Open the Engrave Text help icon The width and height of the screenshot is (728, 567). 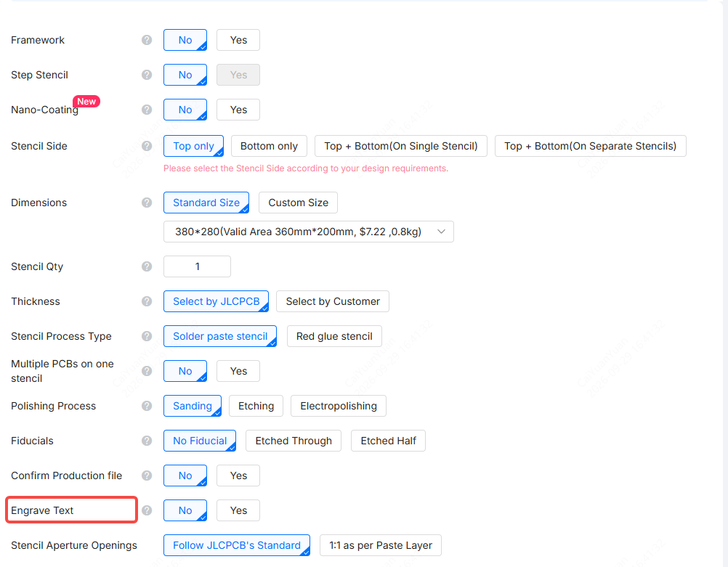click(x=147, y=510)
